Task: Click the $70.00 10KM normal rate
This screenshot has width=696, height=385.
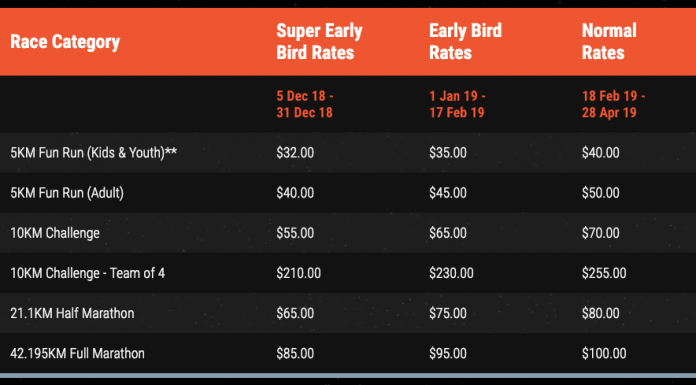Action: (601, 233)
